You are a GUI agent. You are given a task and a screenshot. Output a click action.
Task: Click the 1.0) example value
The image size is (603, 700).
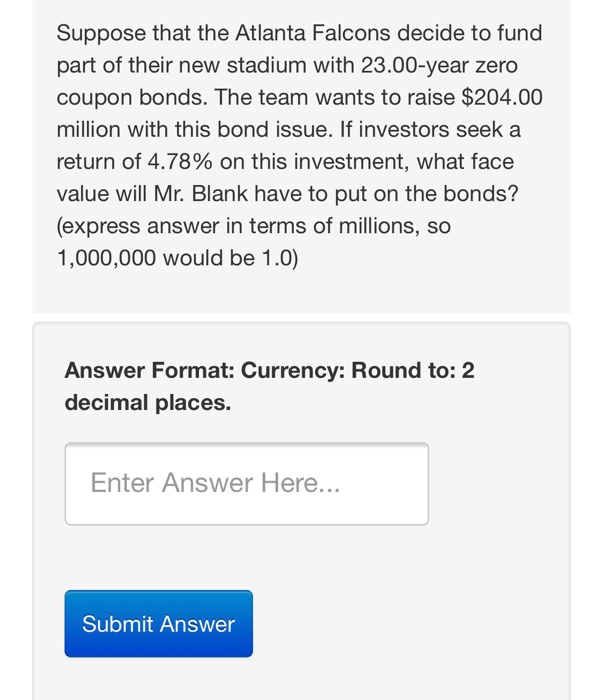280,258
